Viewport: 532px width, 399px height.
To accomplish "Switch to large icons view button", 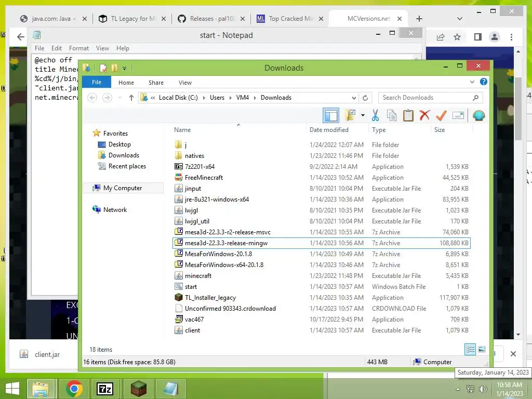I will point(482,349).
